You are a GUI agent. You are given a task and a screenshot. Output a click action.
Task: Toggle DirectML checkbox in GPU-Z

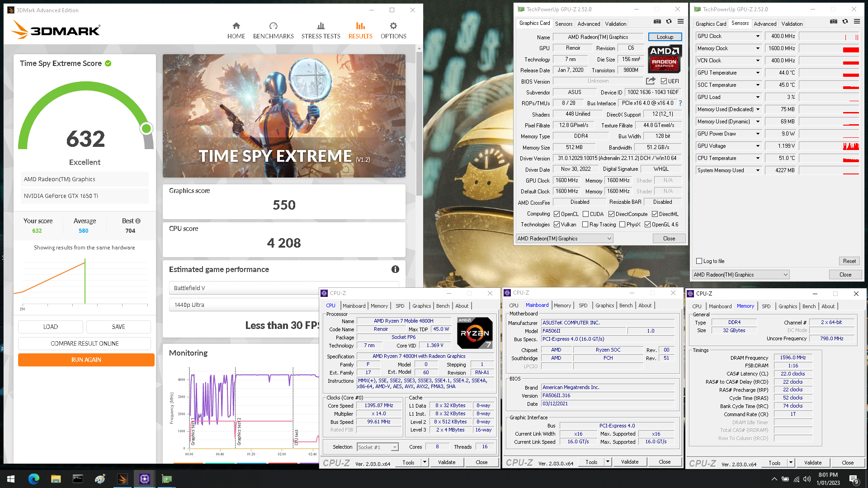(x=655, y=214)
